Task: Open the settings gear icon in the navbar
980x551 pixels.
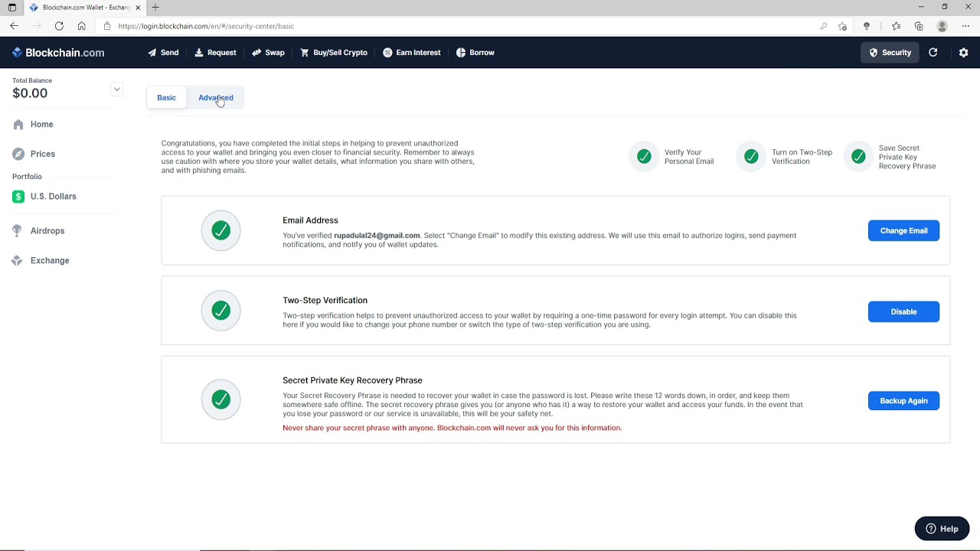Action: click(963, 53)
